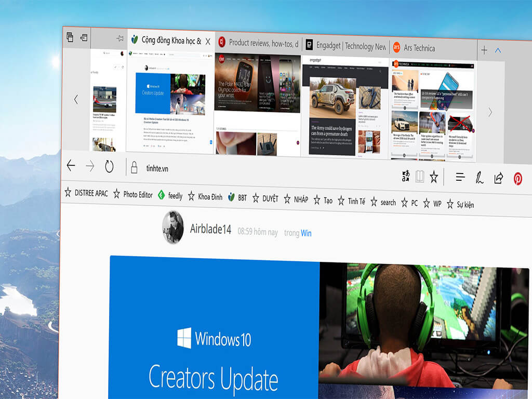This screenshot has height=399, width=532.
Task: Open the Translator extension icon
Action: coord(406,176)
